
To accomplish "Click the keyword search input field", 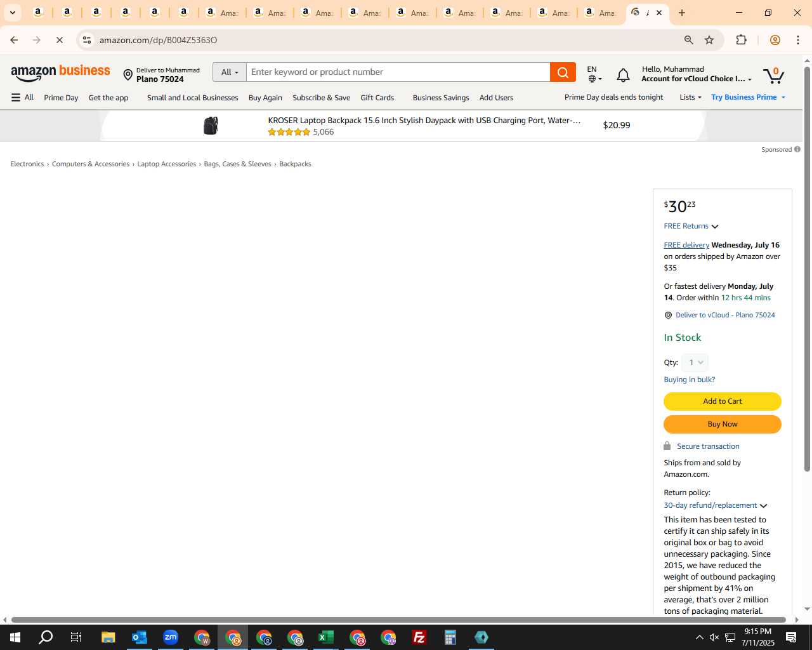I will coord(398,72).
